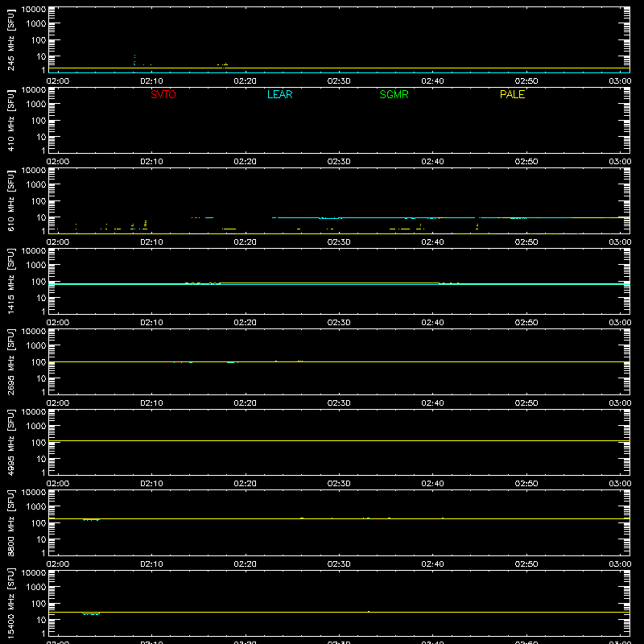This screenshot has height=644, width=644.
Task: Click 03:00 tick under the 1415 MHz panel
Action: coord(620,323)
